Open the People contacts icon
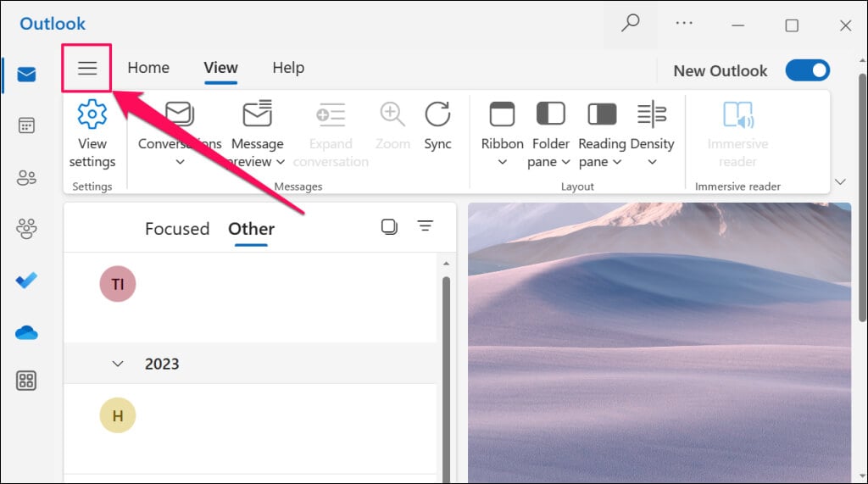This screenshot has width=868, height=484. coord(26,177)
